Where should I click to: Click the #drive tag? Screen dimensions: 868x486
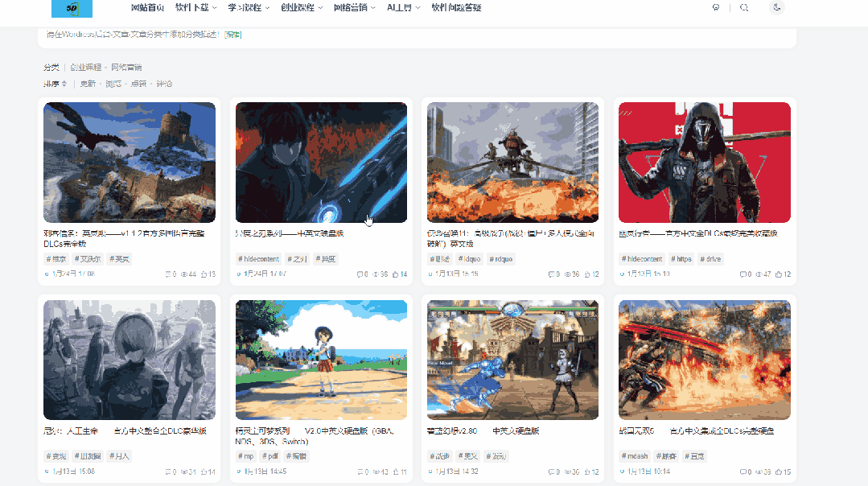point(710,259)
